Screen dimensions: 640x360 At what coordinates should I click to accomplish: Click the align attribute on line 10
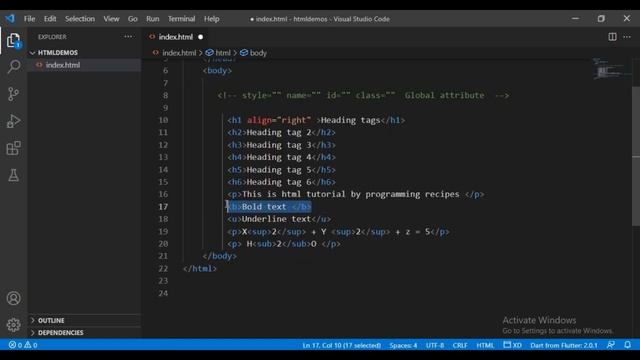point(260,120)
